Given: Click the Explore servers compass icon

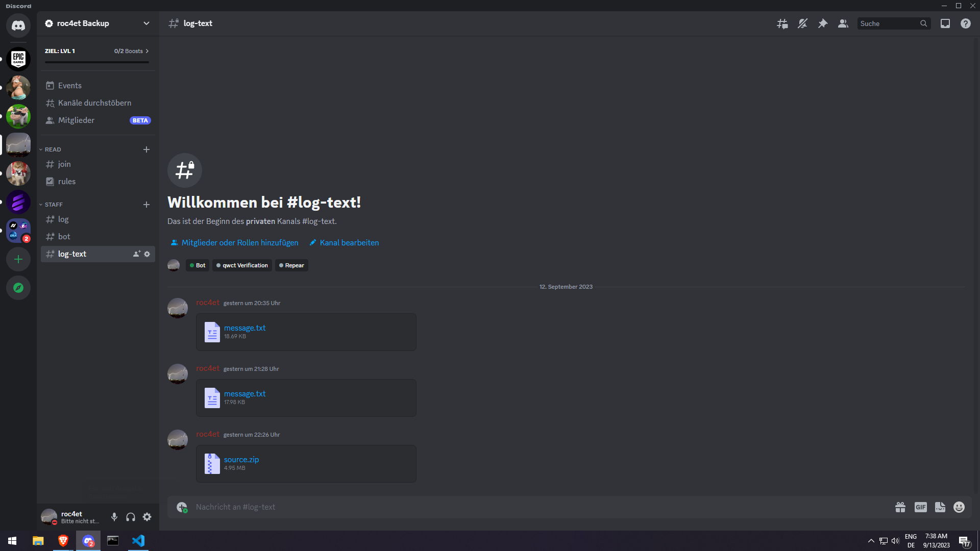Looking at the screenshot, I should (x=18, y=288).
